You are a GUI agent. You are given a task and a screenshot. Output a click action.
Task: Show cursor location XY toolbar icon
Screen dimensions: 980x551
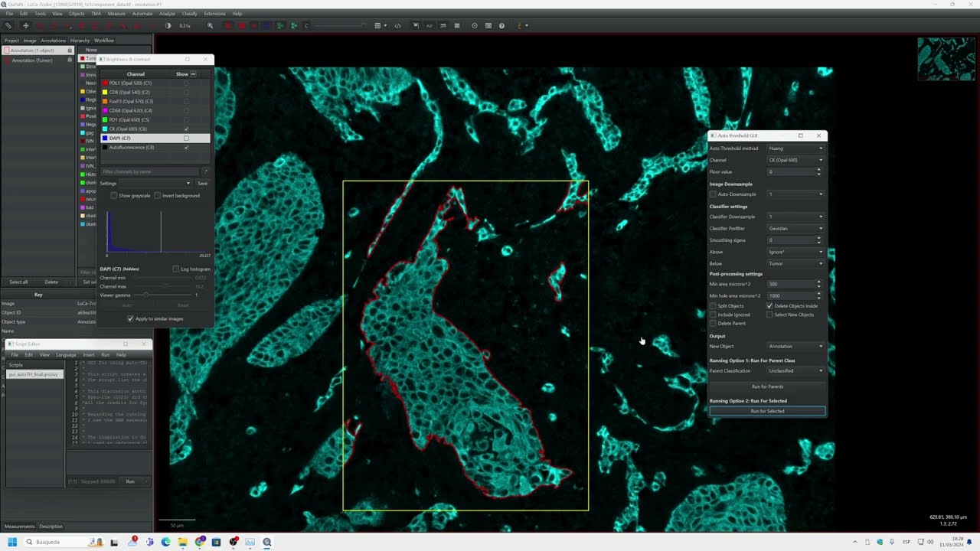430,25
